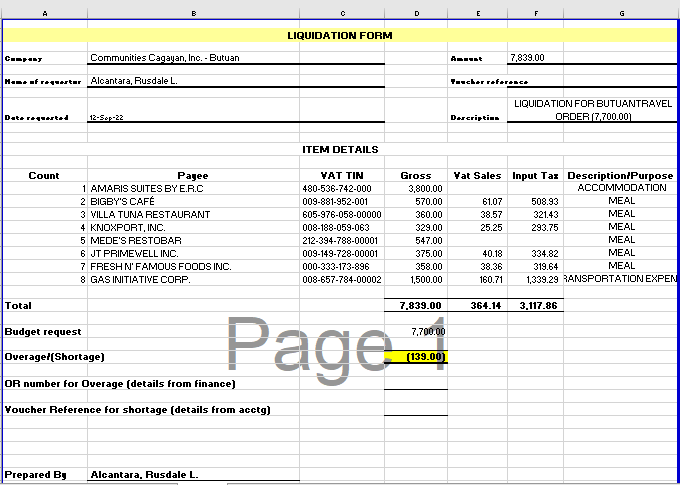Viewport: 680px width, 485px height.
Task: Select total gross 7,839.00 in Total row
Action: 416,306
